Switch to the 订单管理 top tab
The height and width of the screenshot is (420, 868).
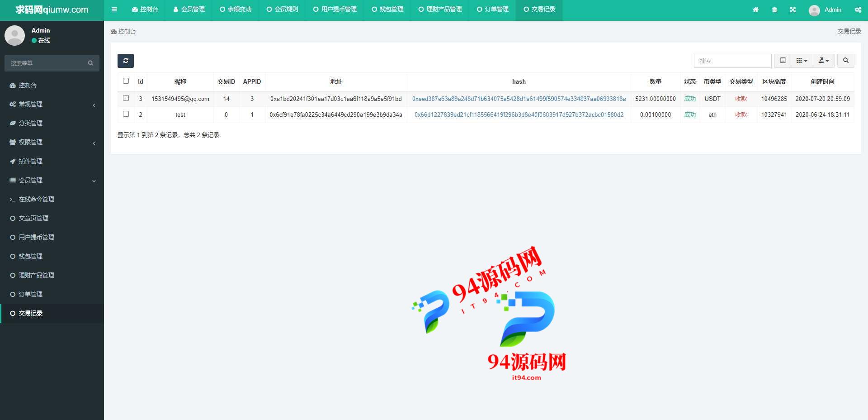click(x=493, y=10)
